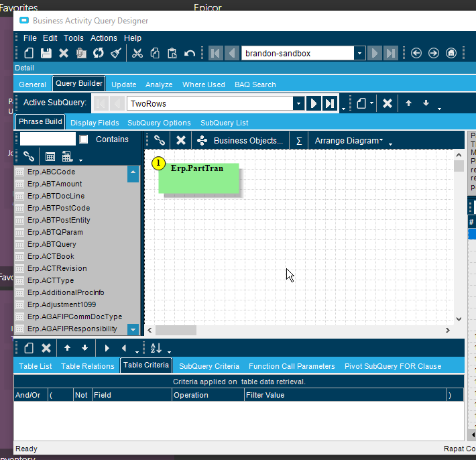Open the Help menu
This screenshot has height=460, width=476.
tap(132, 38)
